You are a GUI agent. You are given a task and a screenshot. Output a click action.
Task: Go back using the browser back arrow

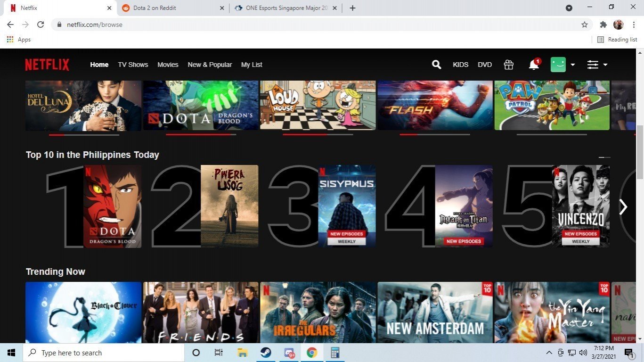click(10, 25)
